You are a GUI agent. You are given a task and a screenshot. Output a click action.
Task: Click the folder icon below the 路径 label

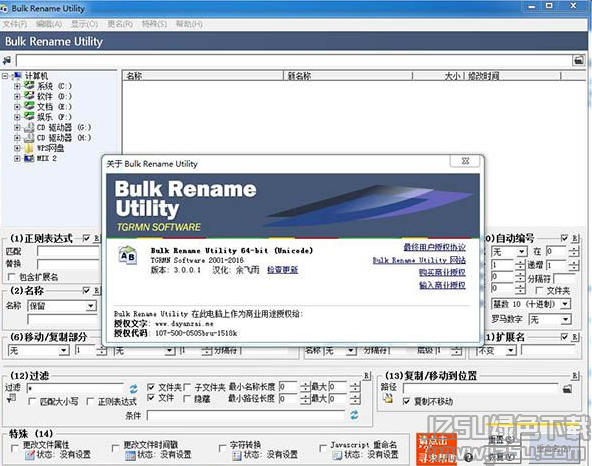388,398
